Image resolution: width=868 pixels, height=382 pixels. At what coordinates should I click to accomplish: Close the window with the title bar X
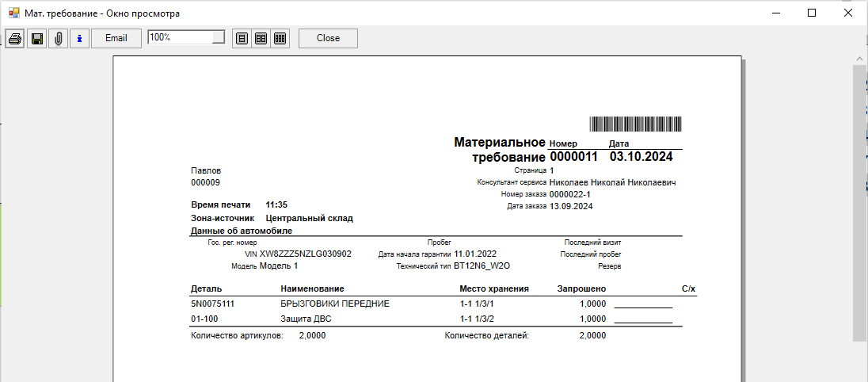click(848, 13)
